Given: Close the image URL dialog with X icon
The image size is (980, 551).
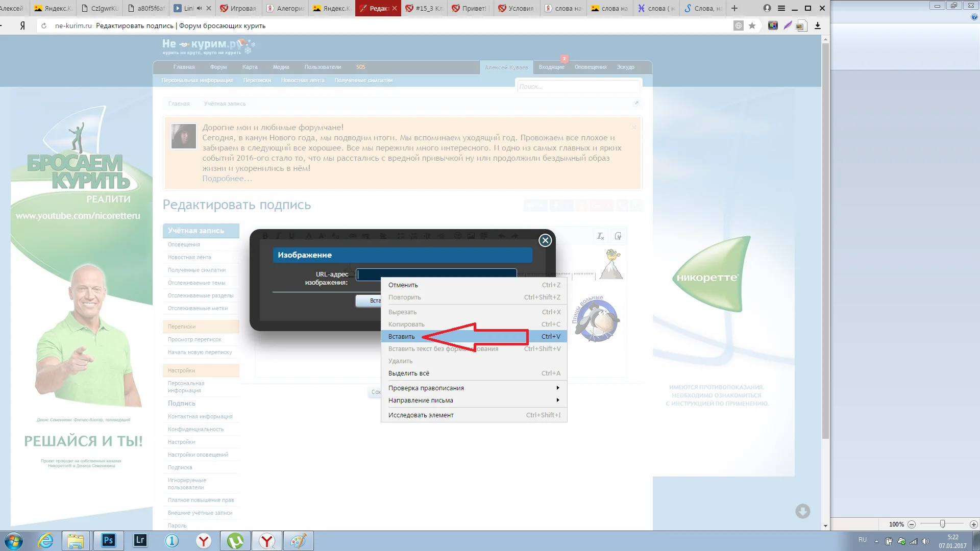Looking at the screenshot, I should 545,240.
